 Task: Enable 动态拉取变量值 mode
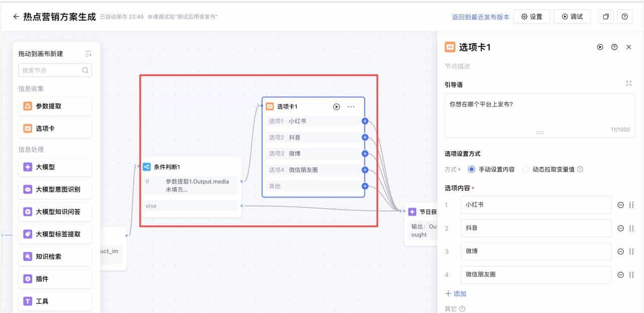click(525, 169)
